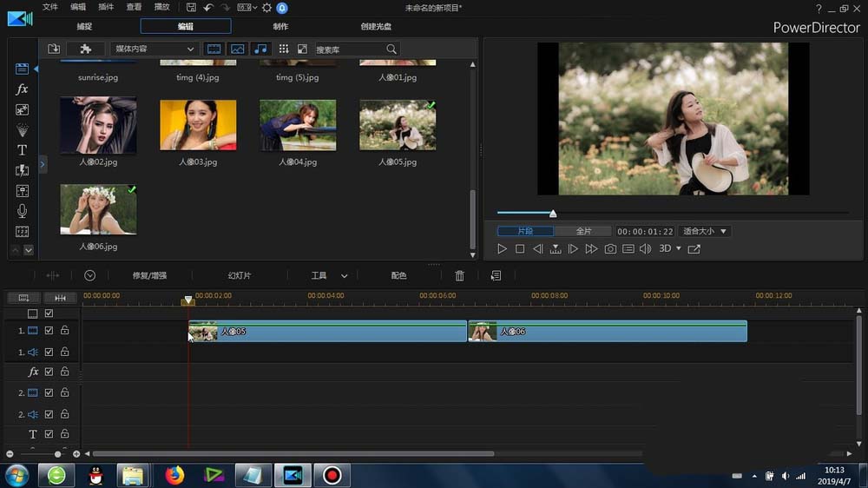Image resolution: width=868 pixels, height=488 pixels.
Task: Switch to the 制作 tab
Action: (280, 26)
